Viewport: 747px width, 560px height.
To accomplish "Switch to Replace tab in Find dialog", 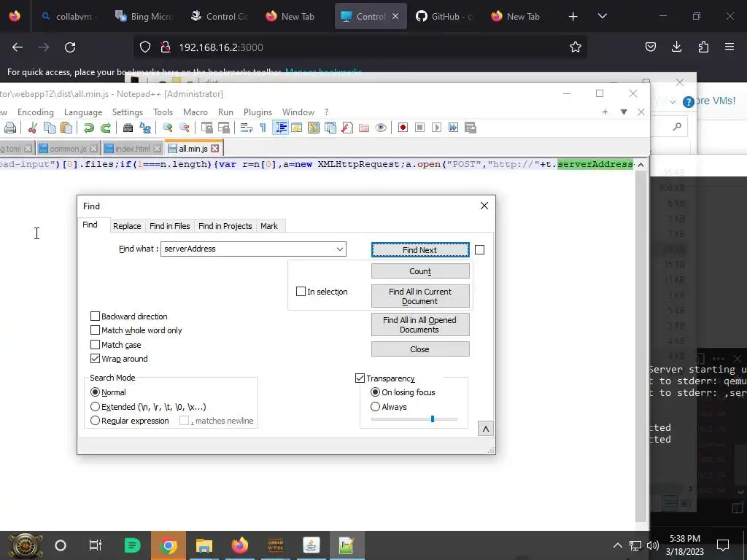I will click(x=127, y=226).
